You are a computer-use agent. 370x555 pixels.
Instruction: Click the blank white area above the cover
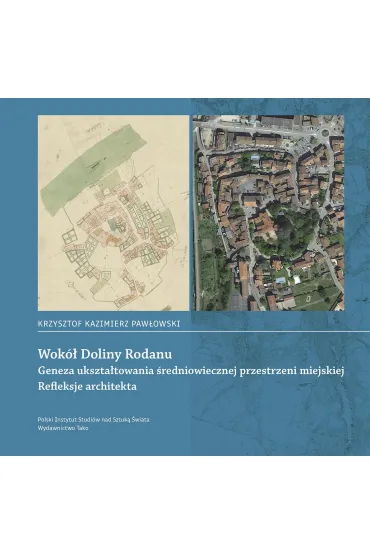point(185,49)
